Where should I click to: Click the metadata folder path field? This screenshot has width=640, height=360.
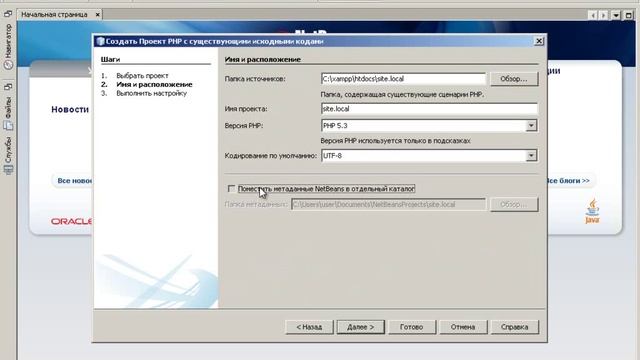pos(389,204)
